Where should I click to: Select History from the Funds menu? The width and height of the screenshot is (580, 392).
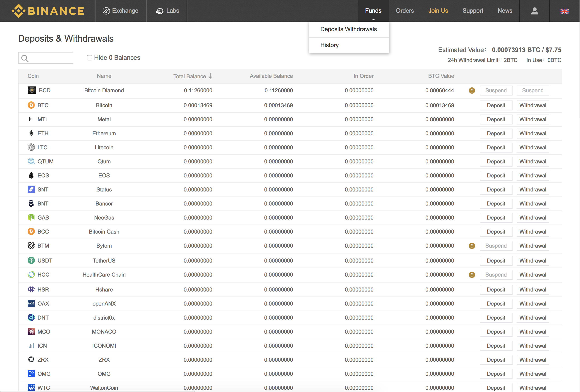(348, 45)
